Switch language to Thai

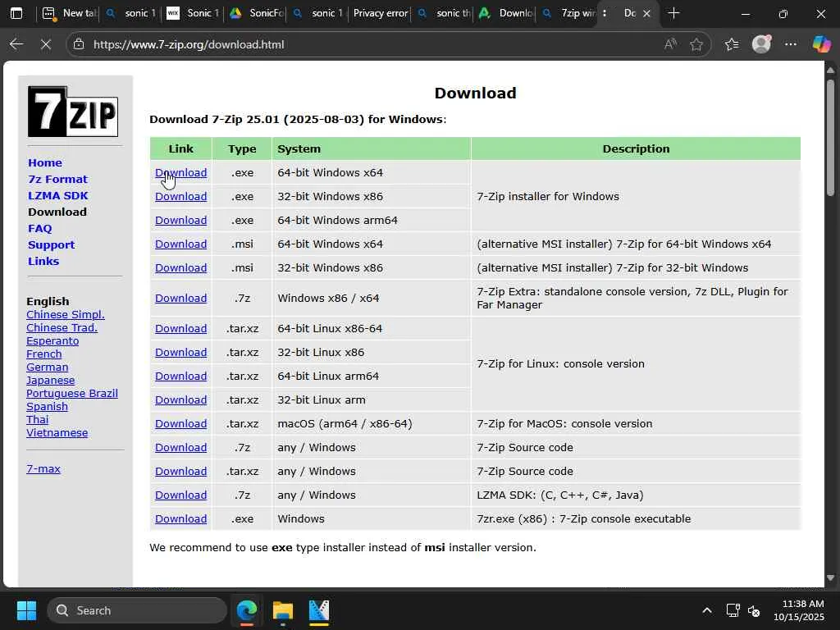[x=38, y=419]
